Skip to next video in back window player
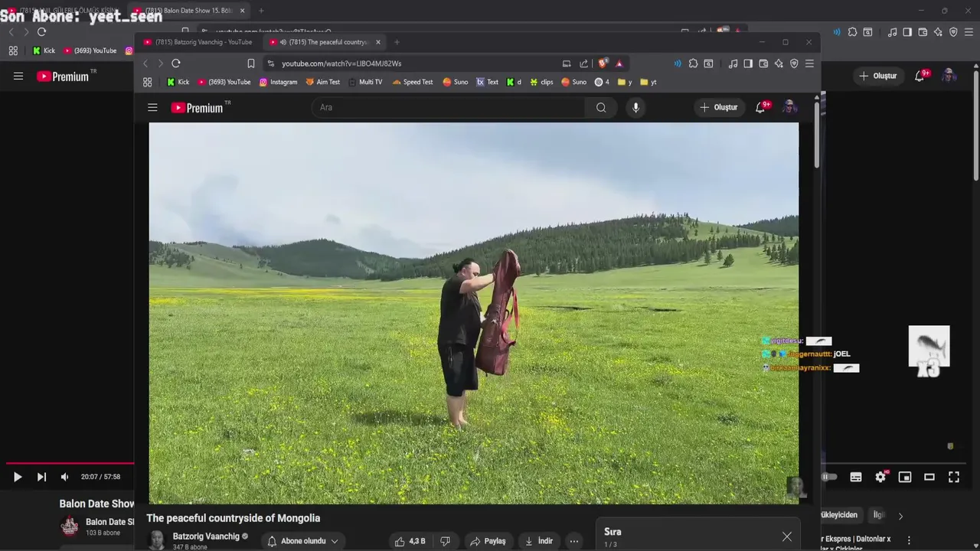Viewport: 980px width, 551px height. point(41,477)
